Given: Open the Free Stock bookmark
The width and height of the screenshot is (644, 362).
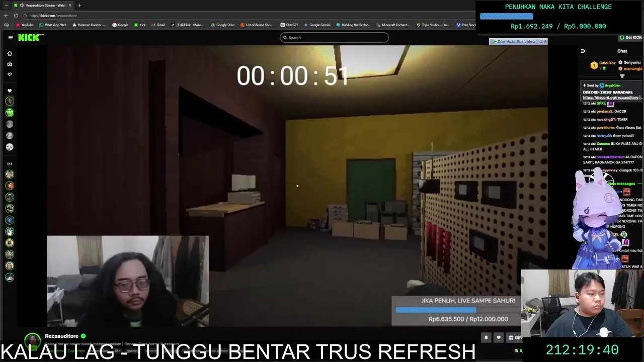Looking at the screenshot, I should point(466,25).
